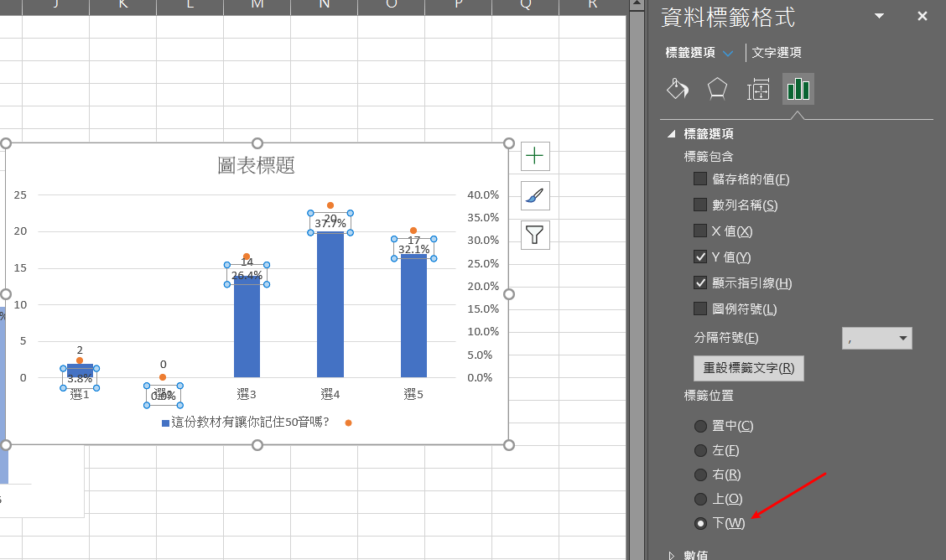
Task: Open Size & Properties icon
Action: [x=758, y=89]
